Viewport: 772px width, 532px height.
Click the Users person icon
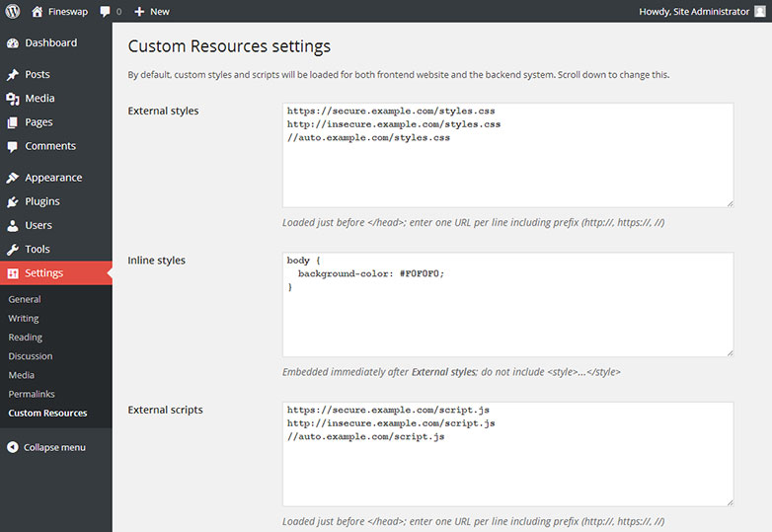(x=13, y=225)
